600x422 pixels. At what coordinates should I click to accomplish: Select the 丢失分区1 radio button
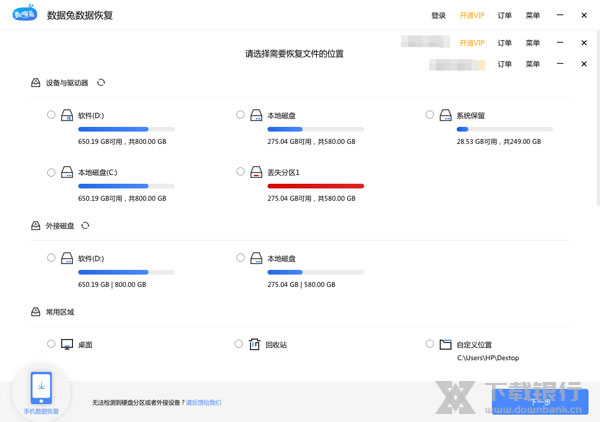point(240,171)
